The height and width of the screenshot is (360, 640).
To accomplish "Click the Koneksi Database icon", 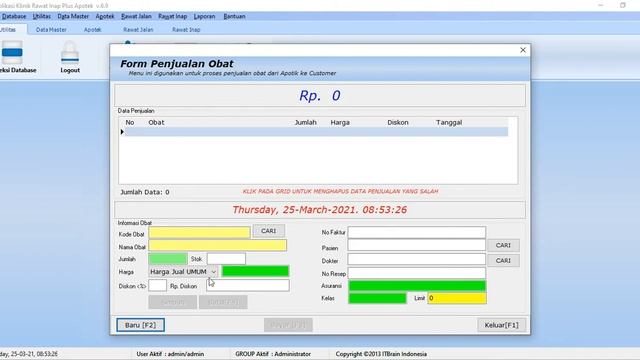I will tap(12, 52).
